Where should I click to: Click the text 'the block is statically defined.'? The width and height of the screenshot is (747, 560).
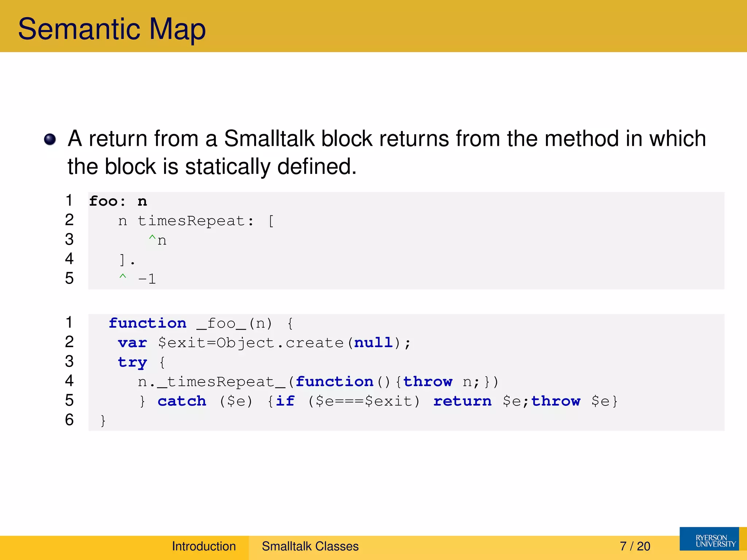coord(212,167)
